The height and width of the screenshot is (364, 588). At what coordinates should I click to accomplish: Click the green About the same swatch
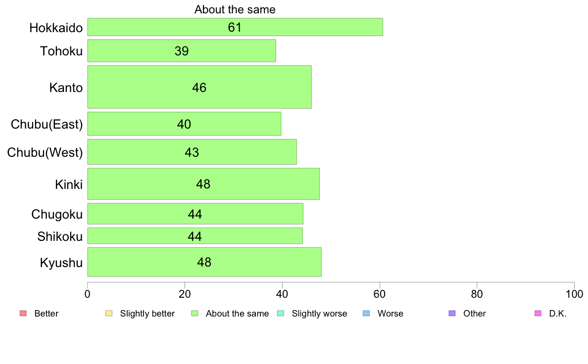coord(195,314)
